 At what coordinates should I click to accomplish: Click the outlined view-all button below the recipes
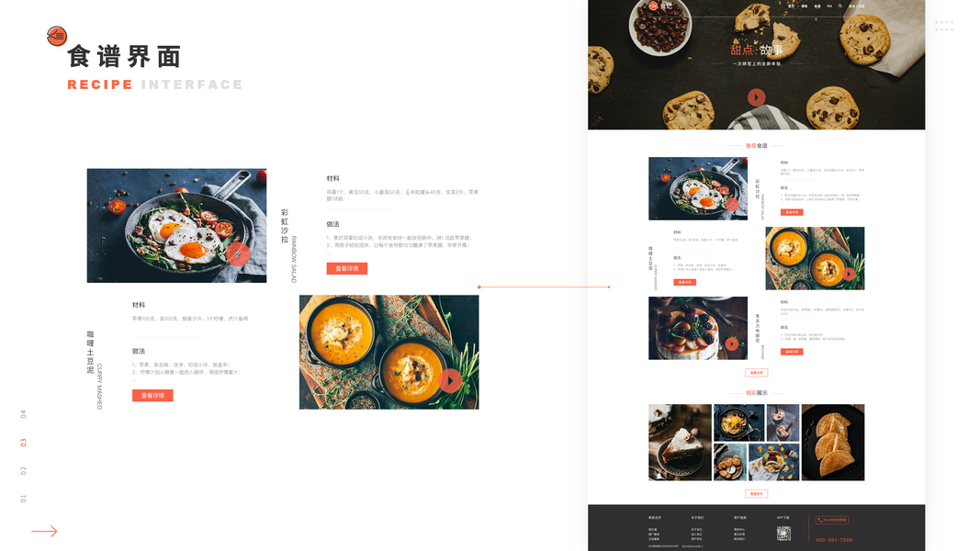(x=756, y=373)
